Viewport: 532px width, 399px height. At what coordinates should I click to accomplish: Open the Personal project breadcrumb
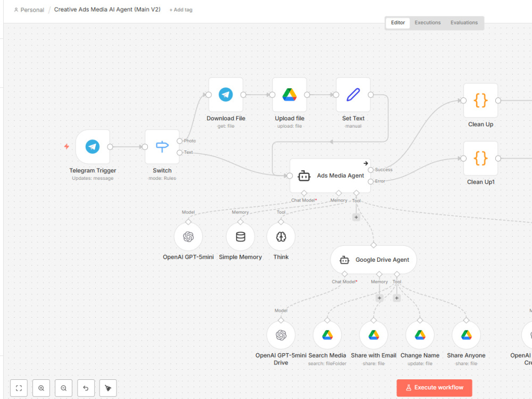[29, 10]
